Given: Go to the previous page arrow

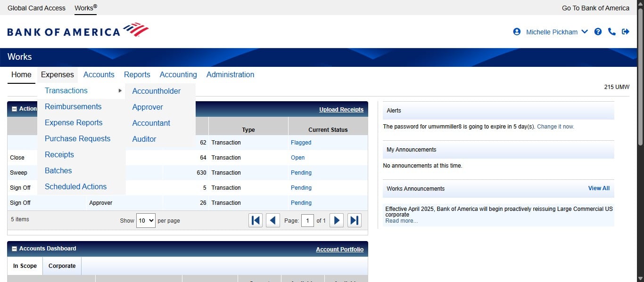Looking at the screenshot, I should coord(272,220).
